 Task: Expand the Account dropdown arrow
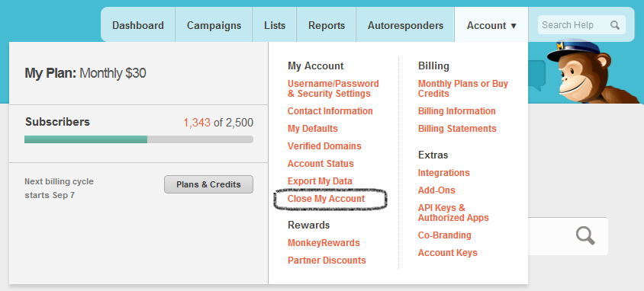coord(514,26)
